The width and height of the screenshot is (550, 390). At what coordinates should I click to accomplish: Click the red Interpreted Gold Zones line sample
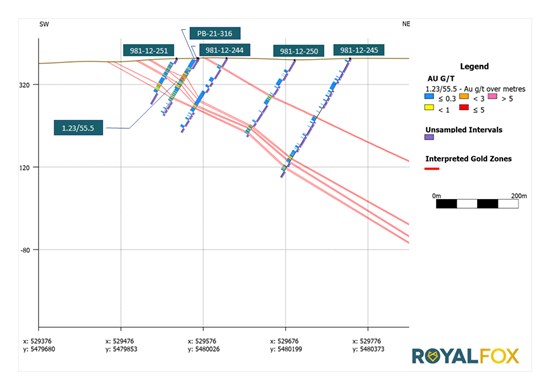[x=432, y=169]
